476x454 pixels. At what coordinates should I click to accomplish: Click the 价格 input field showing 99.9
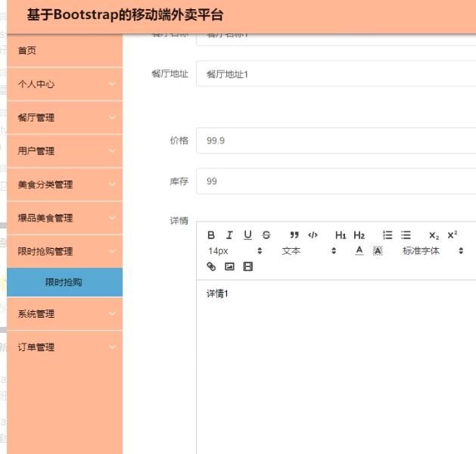pyautogui.click(x=336, y=141)
